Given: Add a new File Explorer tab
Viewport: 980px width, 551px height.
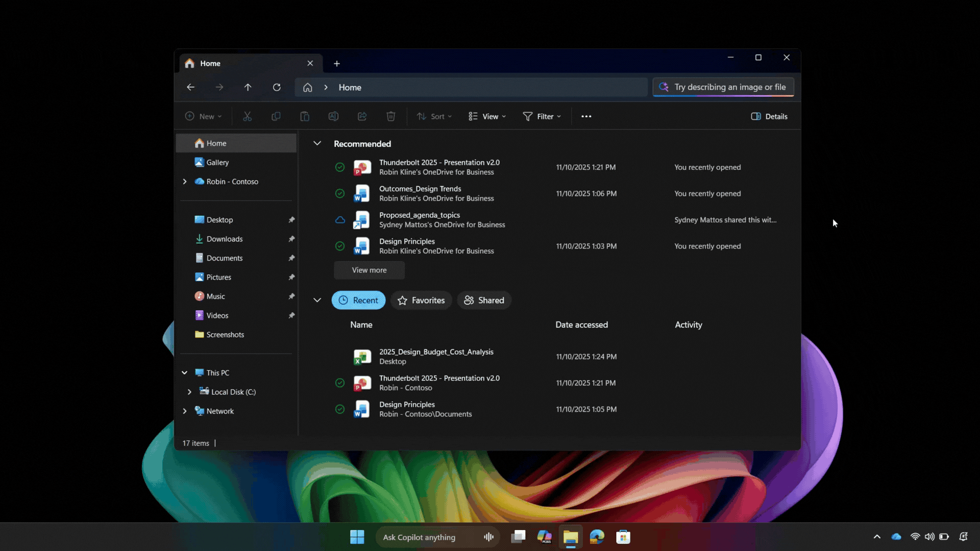Looking at the screenshot, I should (337, 63).
